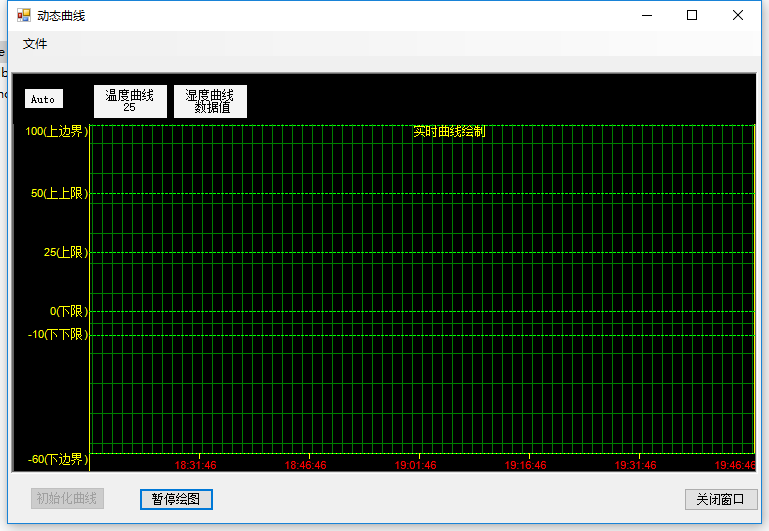Click the 暂停绘图 button
Image resolution: width=769 pixels, height=531 pixels.
coord(176,499)
